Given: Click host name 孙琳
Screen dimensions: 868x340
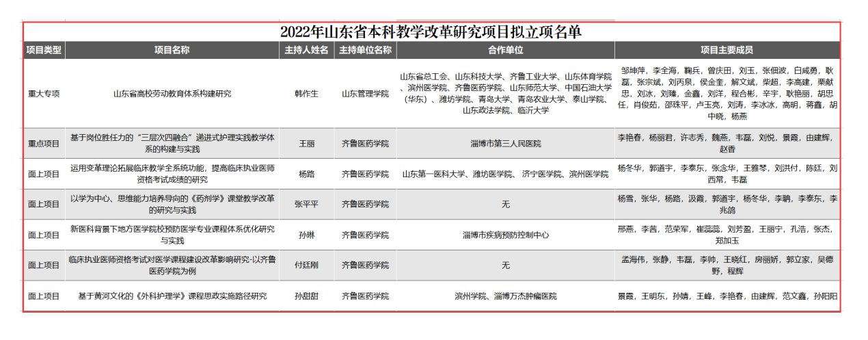Looking at the screenshot, I should 306,235.
